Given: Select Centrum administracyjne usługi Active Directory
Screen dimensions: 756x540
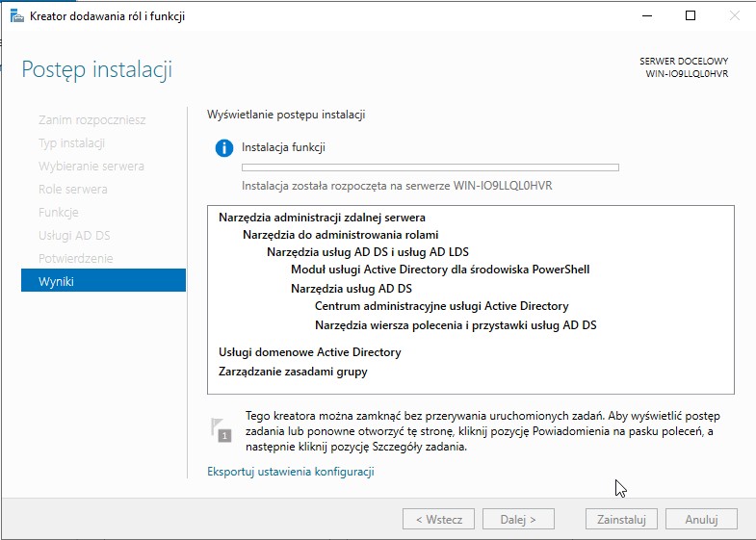Looking at the screenshot, I should (x=441, y=306).
